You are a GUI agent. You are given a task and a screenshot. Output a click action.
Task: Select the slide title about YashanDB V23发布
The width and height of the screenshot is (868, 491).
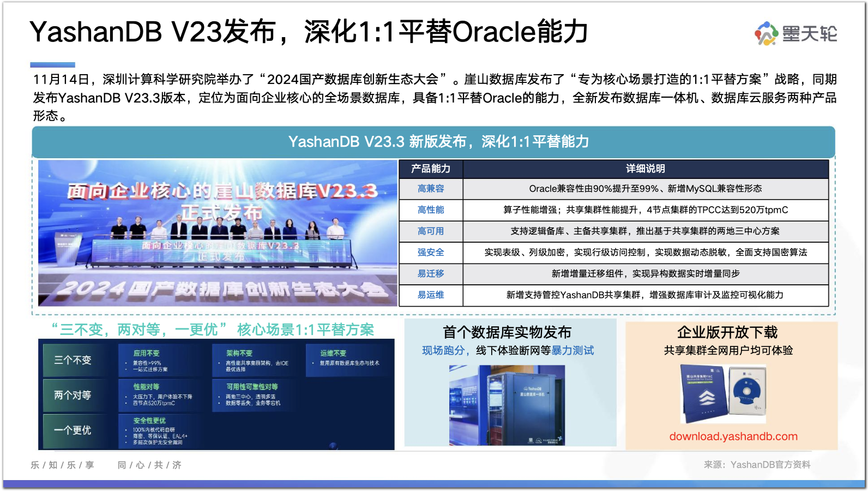[309, 32]
